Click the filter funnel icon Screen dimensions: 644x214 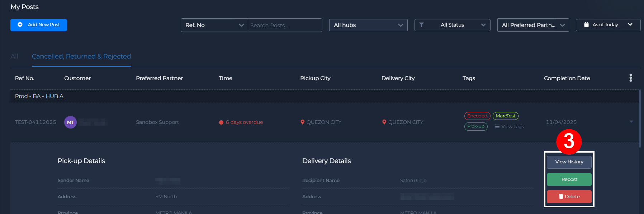point(422,25)
